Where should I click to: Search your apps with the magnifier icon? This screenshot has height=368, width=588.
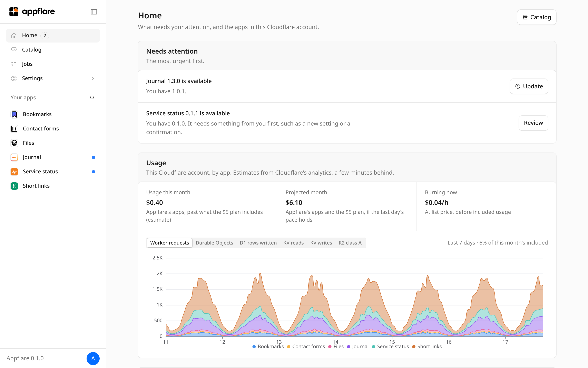[92, 98]
